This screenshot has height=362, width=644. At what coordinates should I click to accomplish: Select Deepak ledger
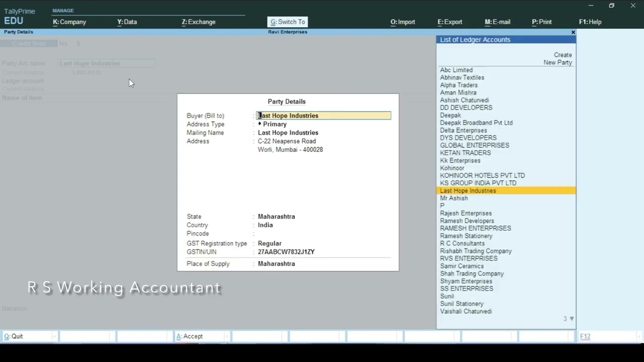click(x=450, y=115)
